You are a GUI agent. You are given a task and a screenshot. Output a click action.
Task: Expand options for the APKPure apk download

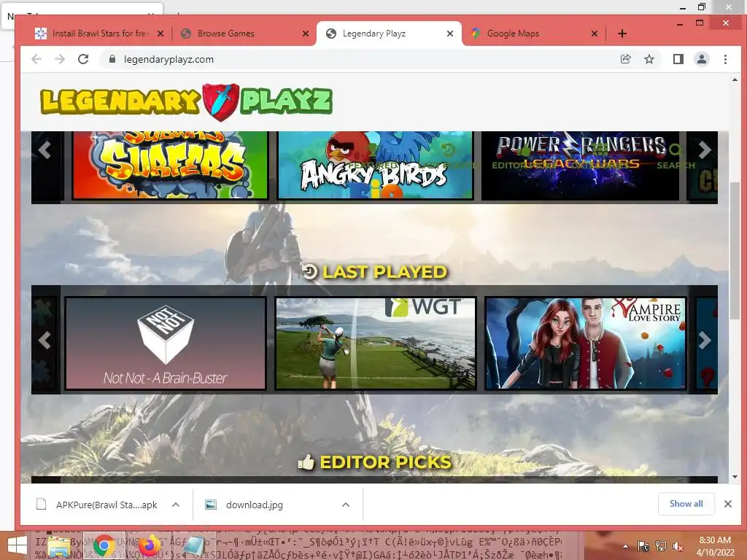tap(176, 505)
